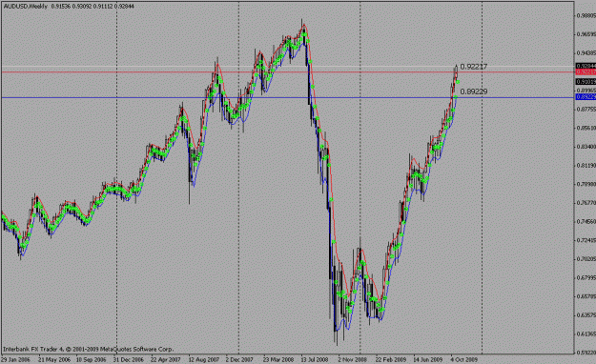Image resolution: width=596 pixels, height=364 pixels.
Task: Click the 0.83400 price axis label
Action: (x=586, y=147)
